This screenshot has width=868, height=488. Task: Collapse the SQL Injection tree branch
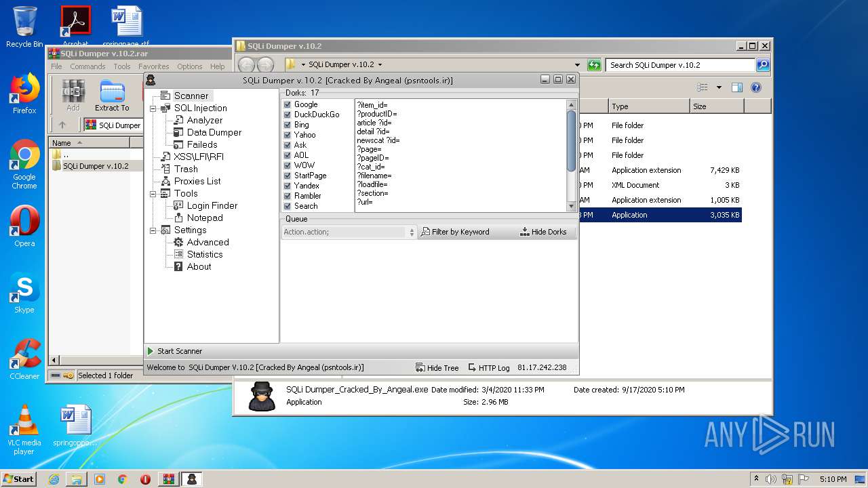pyautogui.click(x=153, y=108)
